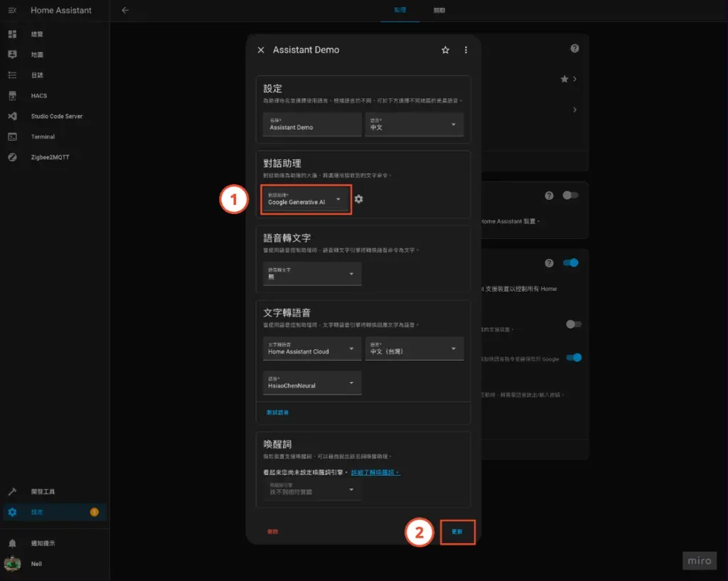Open Zigbee2MQTT in the sidebar
The image size is (728, 581).
click(x=49, y=157)
